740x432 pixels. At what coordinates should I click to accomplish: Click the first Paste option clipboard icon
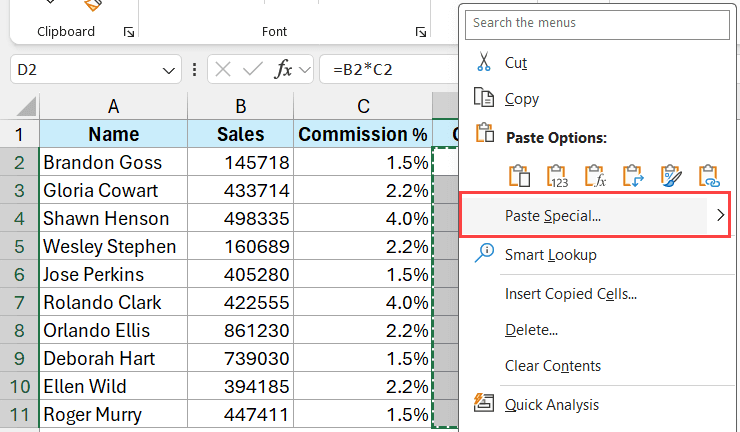pyautogui.click(x=519, y=177)
